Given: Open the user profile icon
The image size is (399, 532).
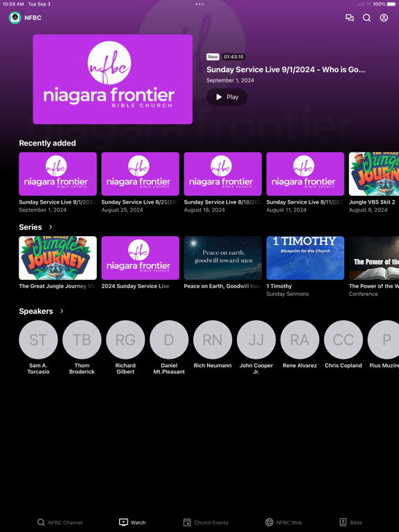Looking at the screenshot, I should coord(384,17).
